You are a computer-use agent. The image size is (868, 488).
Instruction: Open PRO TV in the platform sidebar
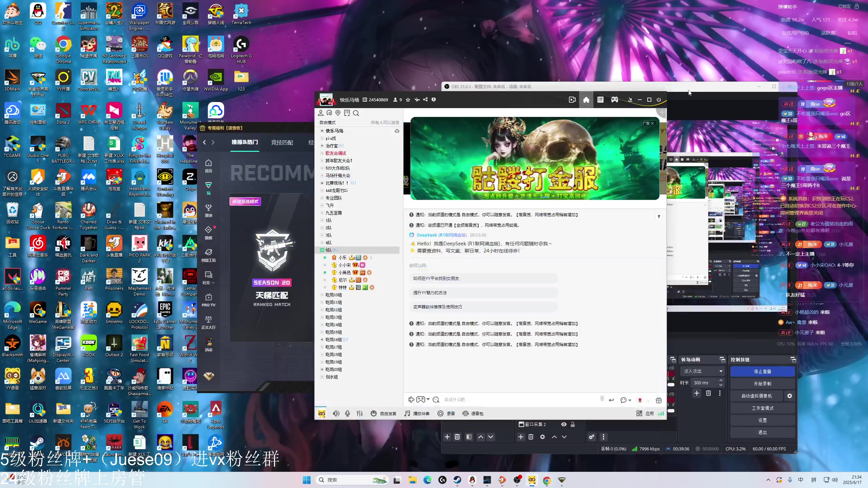[209, 300]
